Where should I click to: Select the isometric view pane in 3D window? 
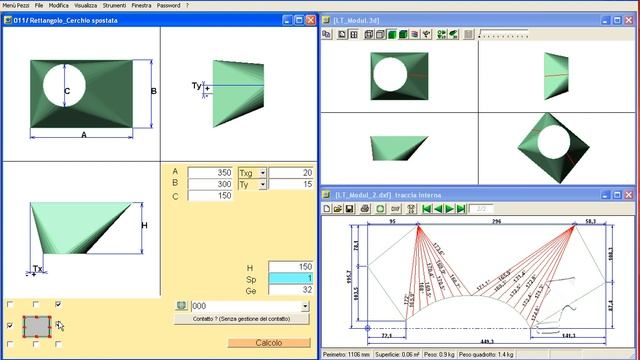pyautogui.click(x=557, y=148)
